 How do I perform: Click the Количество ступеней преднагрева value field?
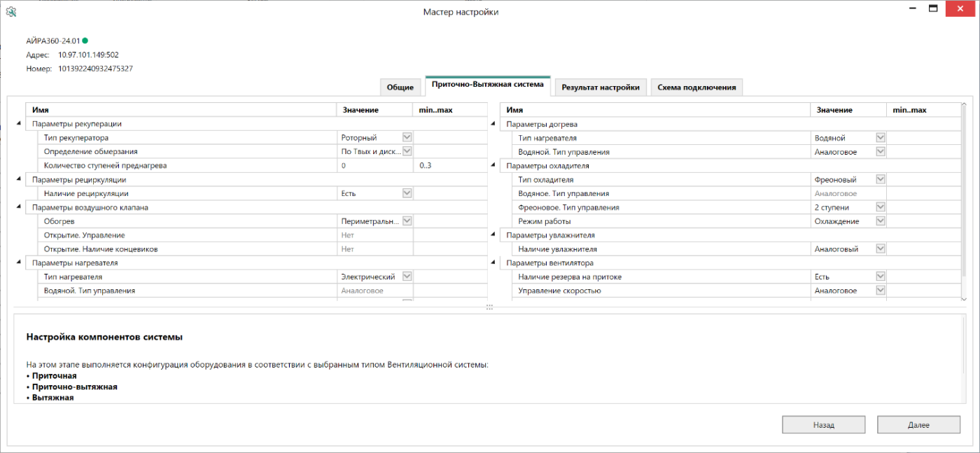(x=374, y=166)
